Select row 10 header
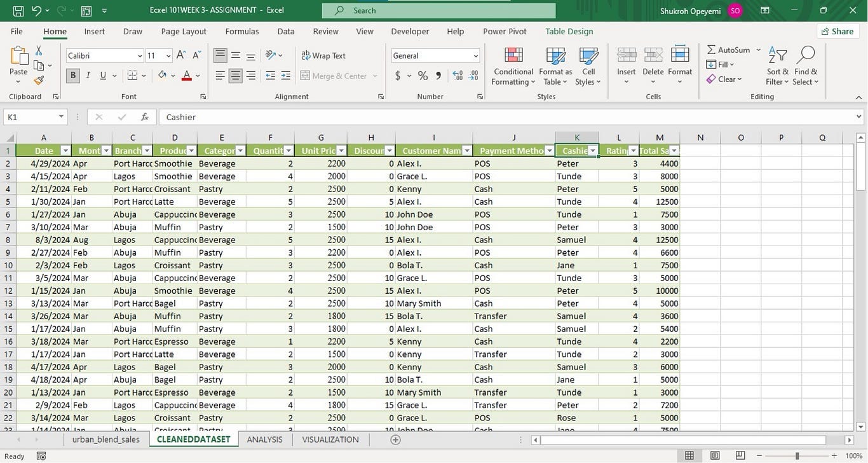Viewport: 868px width, 463px height. (8, 265)
